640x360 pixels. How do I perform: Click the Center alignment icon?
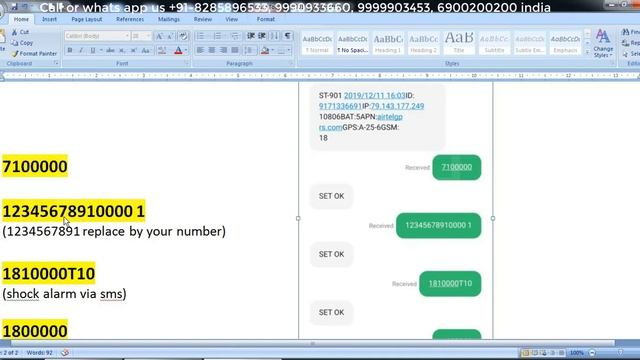pos(211,50)
